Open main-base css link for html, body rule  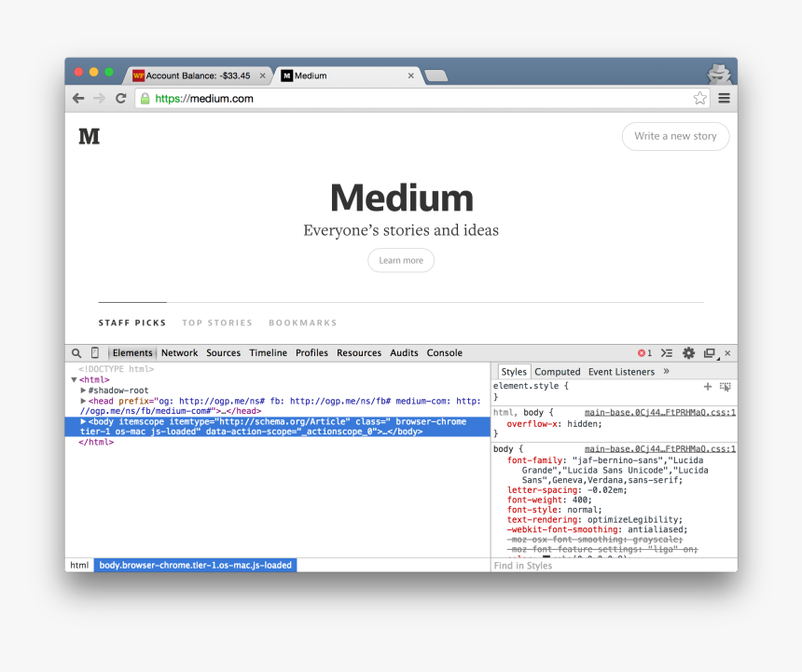pos(660,412)
